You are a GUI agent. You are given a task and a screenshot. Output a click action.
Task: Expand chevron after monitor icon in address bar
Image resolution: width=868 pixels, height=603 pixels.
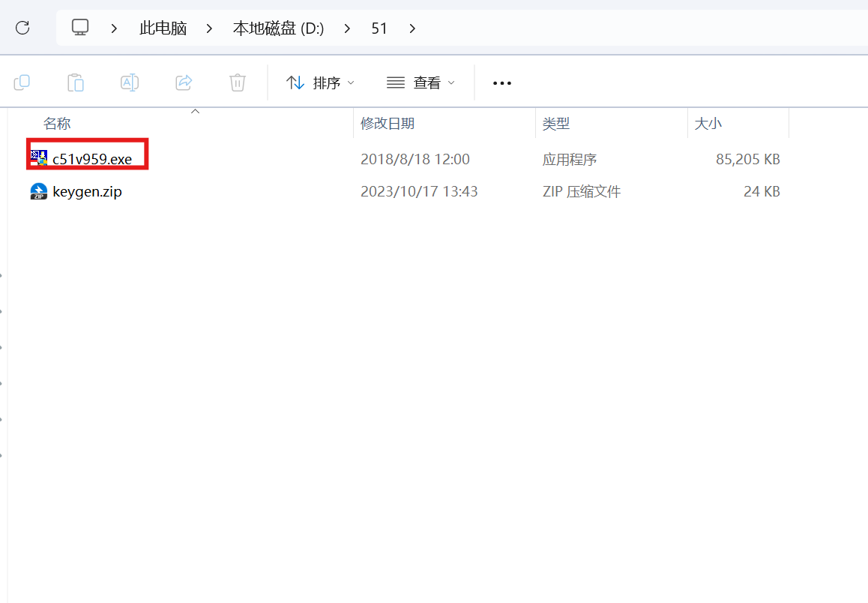coord(114,28)
